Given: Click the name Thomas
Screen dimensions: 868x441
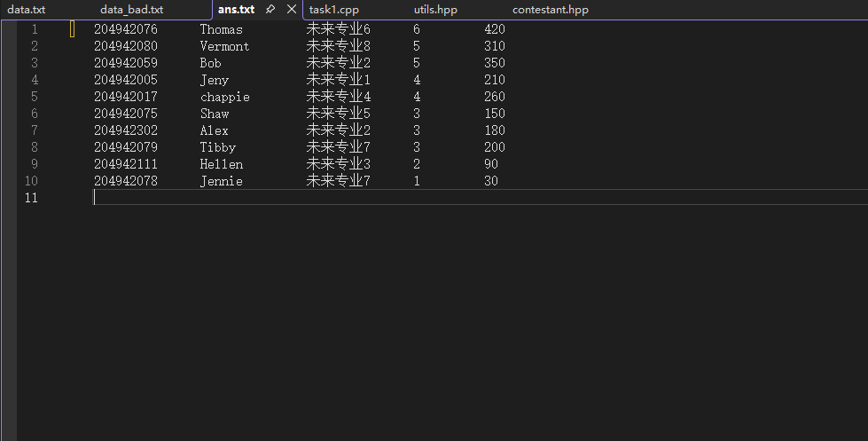Looking at the screenshot, I should pyautogui.click(x=222, y=28).
